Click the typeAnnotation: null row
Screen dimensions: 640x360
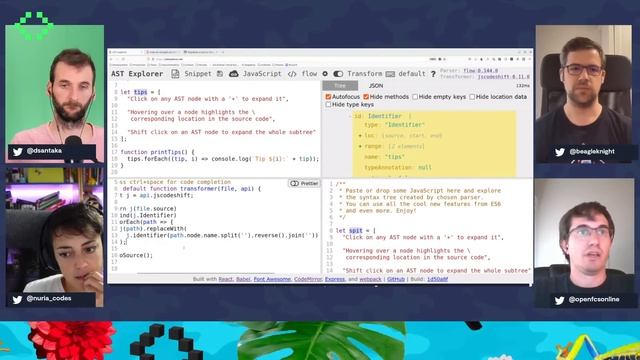[x=398, y=167]
